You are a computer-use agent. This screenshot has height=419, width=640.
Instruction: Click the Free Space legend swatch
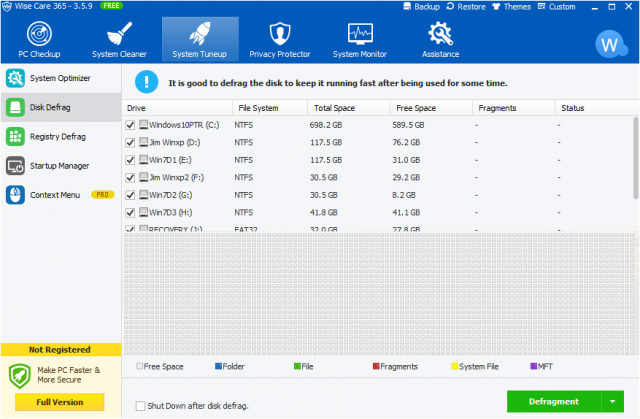[x=139, y=366]
